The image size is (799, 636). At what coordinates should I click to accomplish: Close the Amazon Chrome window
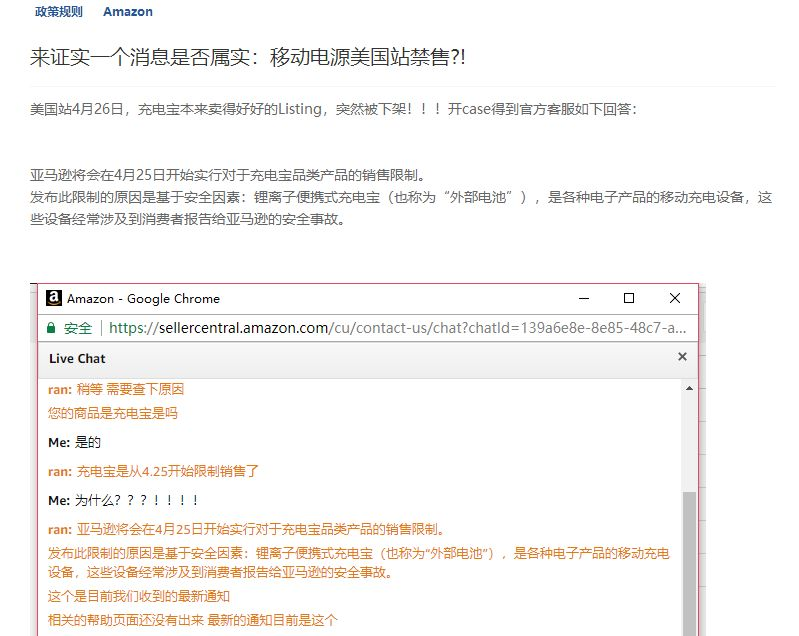coord(675,298)
